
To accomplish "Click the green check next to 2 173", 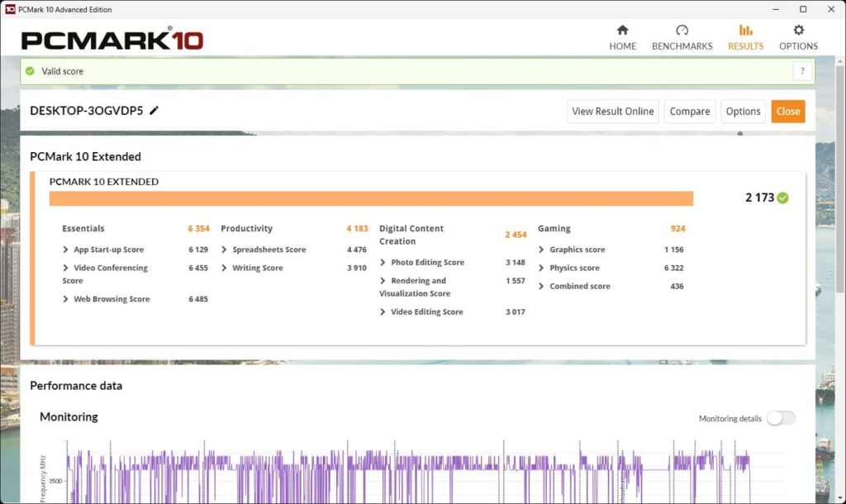I will coord(783,198).
